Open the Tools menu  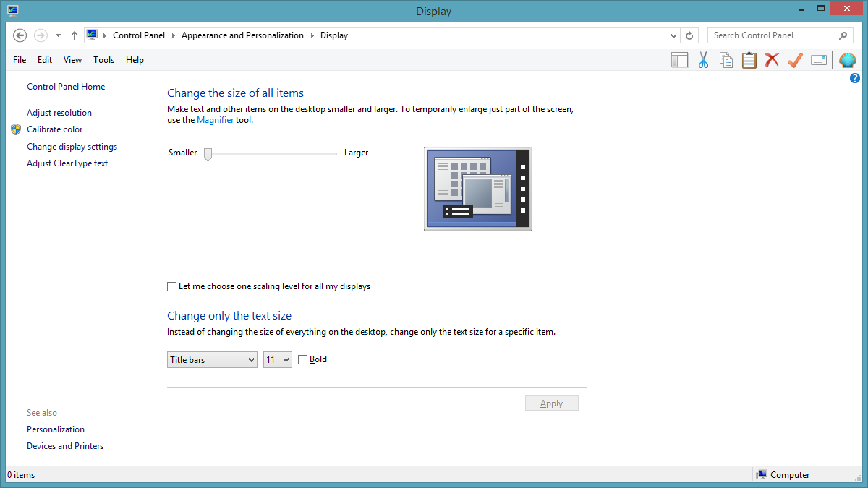pyautogui.click(x=103, y=60)
